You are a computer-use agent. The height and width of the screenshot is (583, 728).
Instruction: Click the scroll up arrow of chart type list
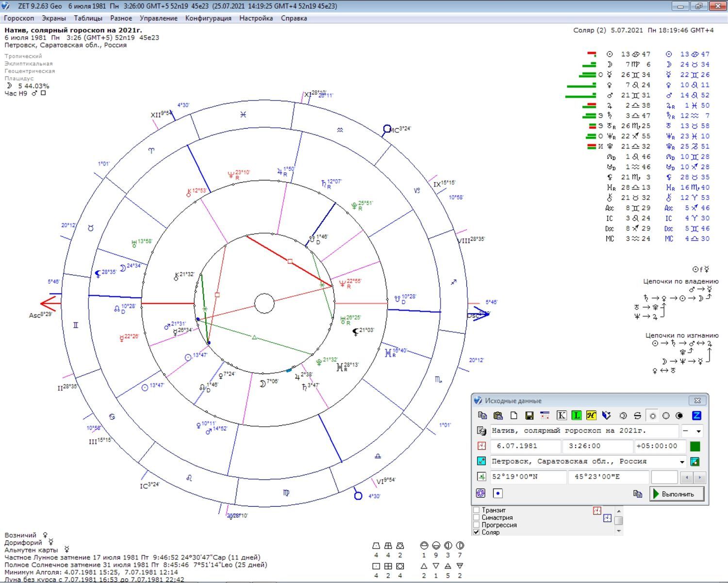(618, 511)
